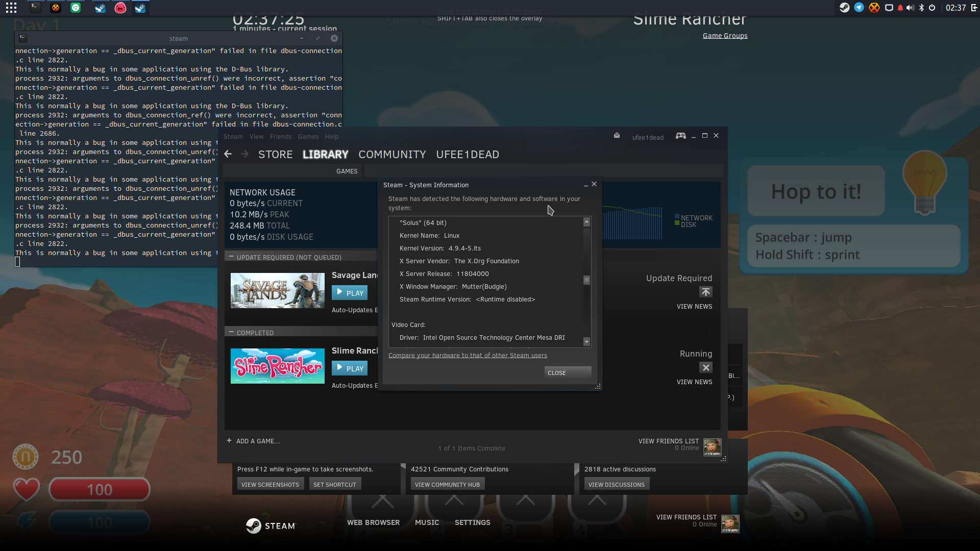
Task: Open the Bluetooth indicator
Action: coord(921,8)
